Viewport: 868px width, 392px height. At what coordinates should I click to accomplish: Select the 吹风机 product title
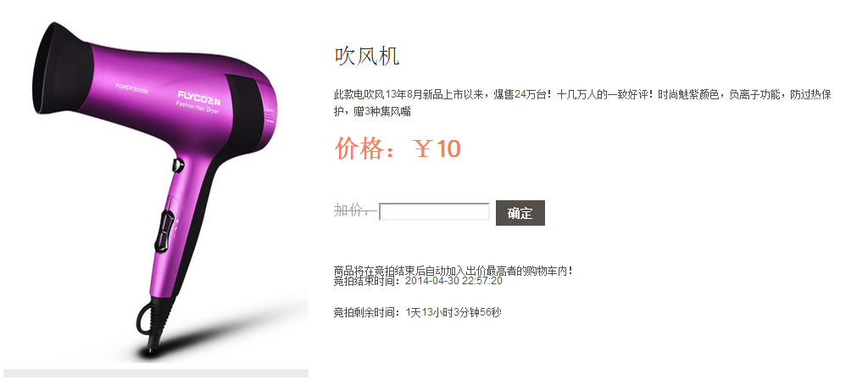click(367, 56)
